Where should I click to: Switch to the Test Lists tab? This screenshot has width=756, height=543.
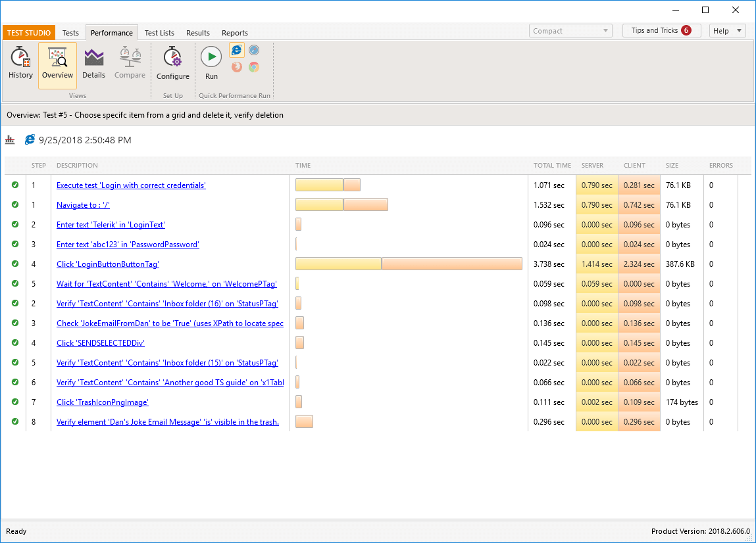159,33
